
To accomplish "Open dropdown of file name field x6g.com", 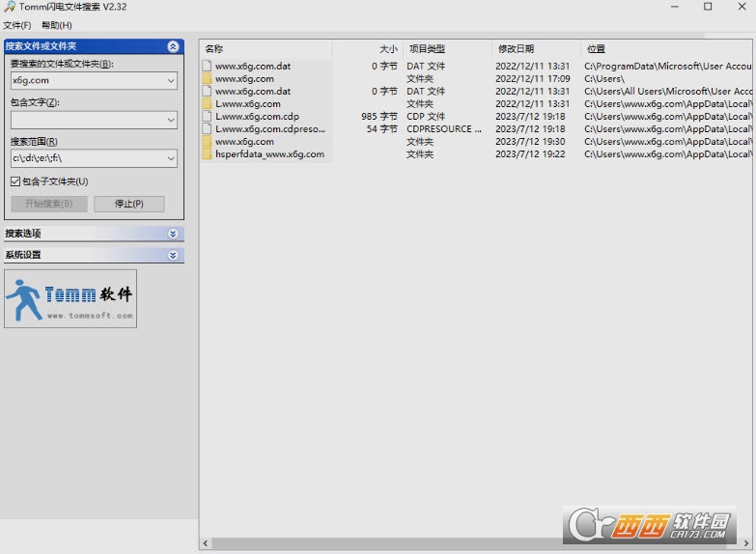I will tap(171, 80).
